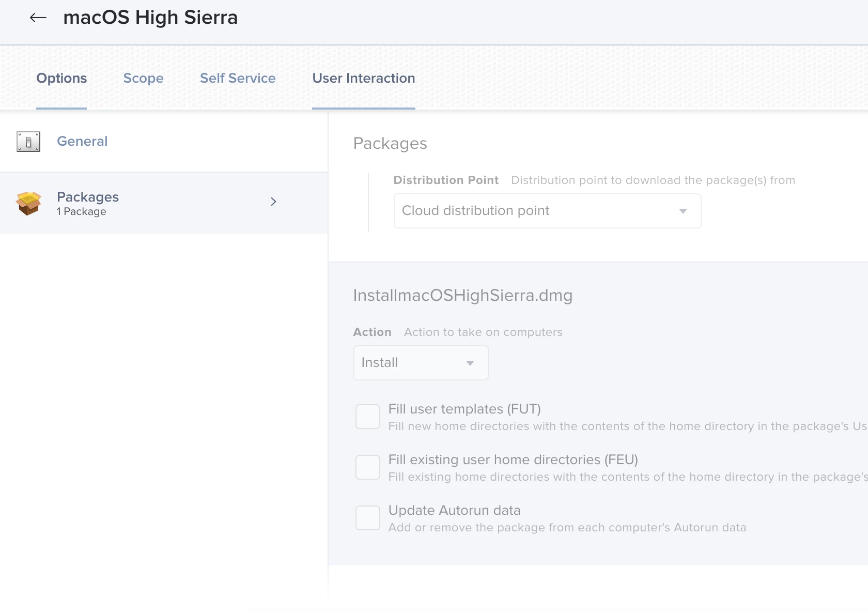The width and height of the screenshot is (868, 613).
Task: Click the General switch icon
Action: [28, 141]
